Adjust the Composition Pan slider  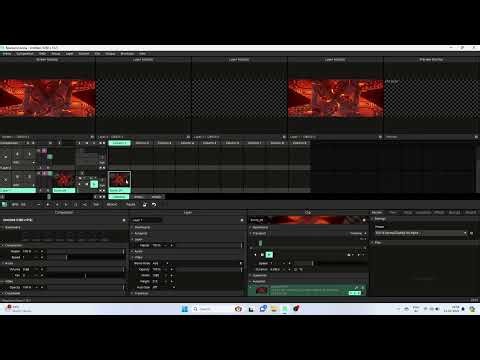[x=85, y=275]
